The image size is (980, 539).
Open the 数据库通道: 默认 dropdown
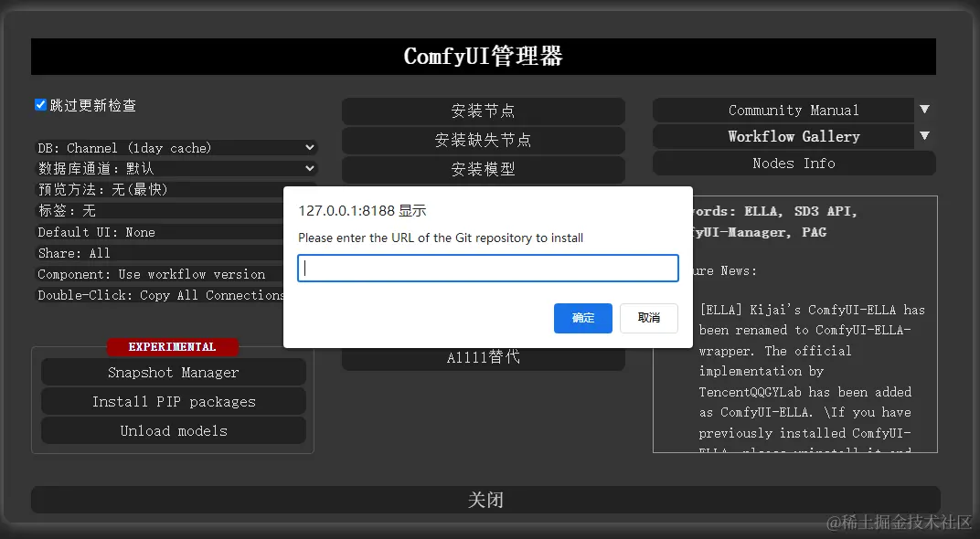point(176,169)
